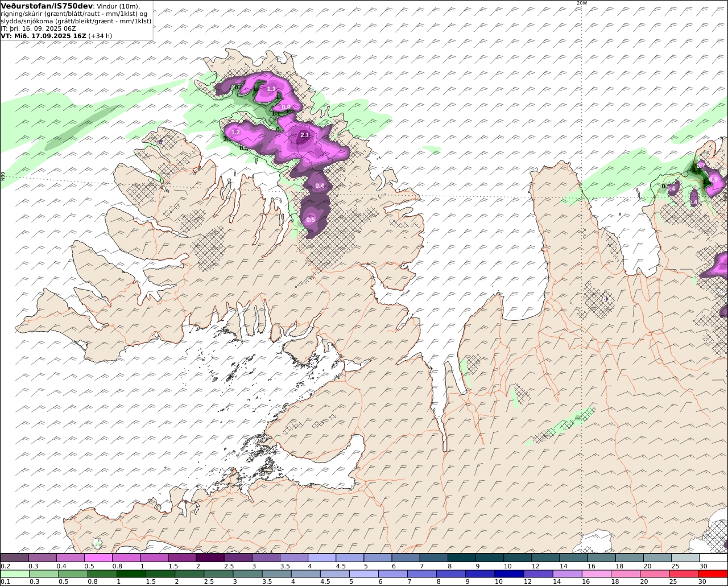This screenshot has height=586, width=728.
Task: Click the 'IT: þri. 16. 09. 2025 06Z' line
Action: (x=39, y=28)
